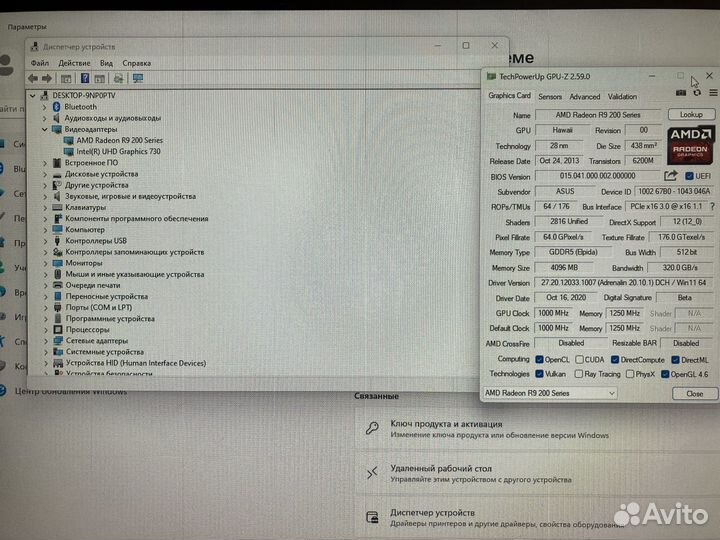Click the Help question-mark toolbar icon
The width and height of the screenshot is (720, 540).
84,78
